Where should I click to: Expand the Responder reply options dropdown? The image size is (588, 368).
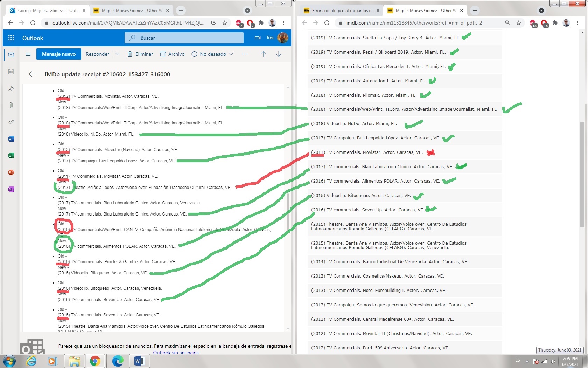coord(118,54)
